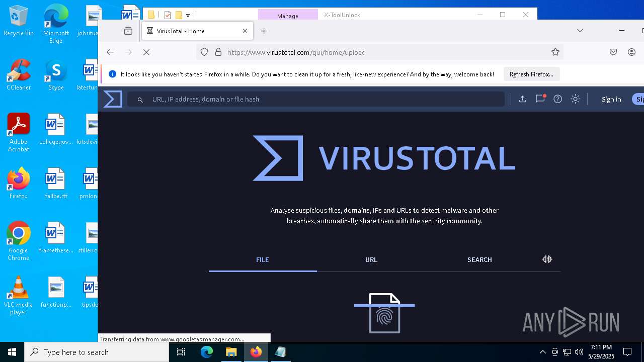
Task: Click the Firefox forward arrow button
Action: (128, 52)
